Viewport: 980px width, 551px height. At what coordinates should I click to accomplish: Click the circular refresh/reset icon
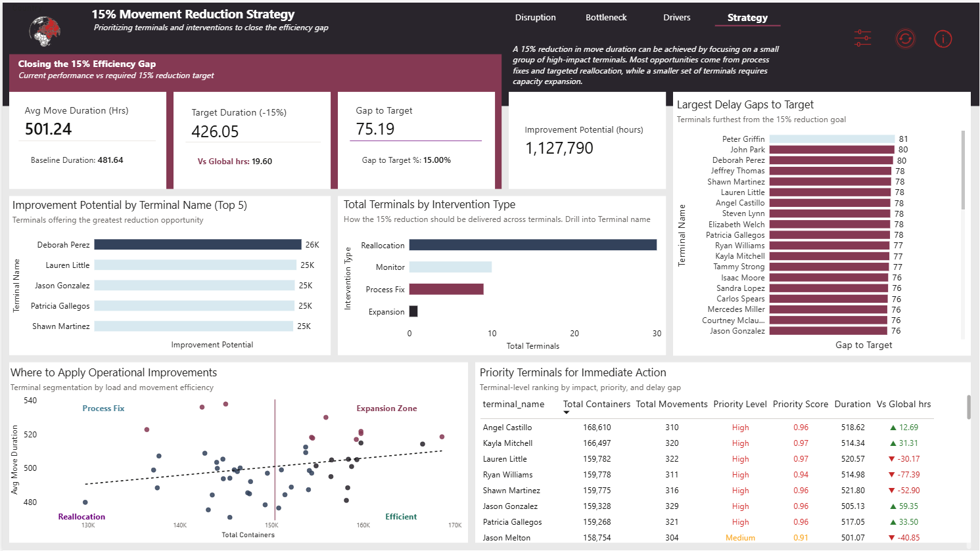click(x=905, y=39)
